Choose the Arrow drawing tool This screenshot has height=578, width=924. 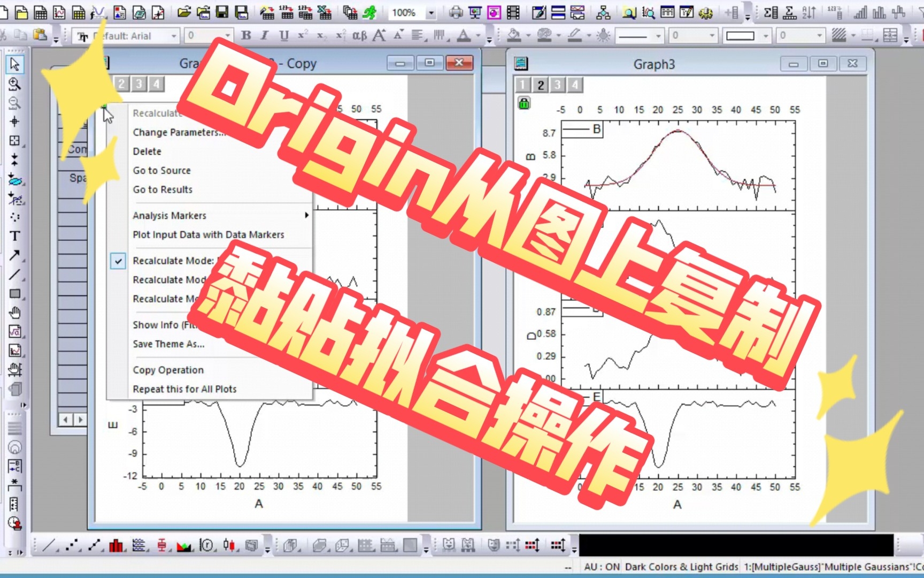click(14, 255)
